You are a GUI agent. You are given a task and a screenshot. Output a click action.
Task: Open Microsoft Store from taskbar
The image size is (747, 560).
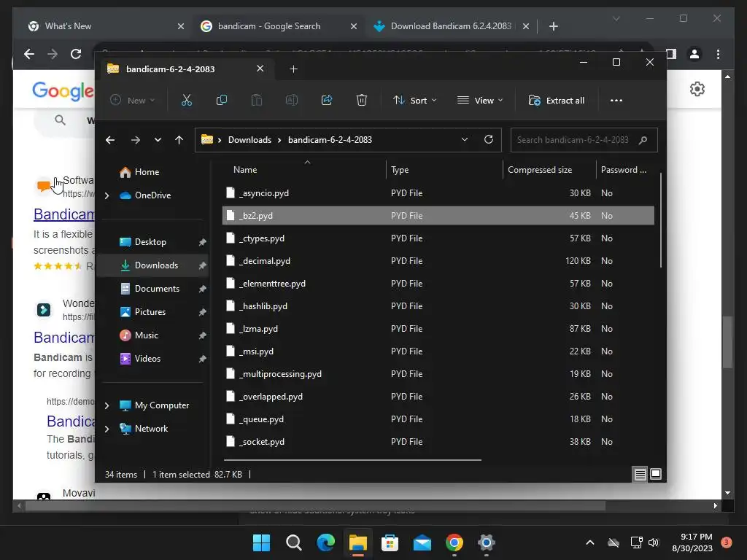point(390,542)
